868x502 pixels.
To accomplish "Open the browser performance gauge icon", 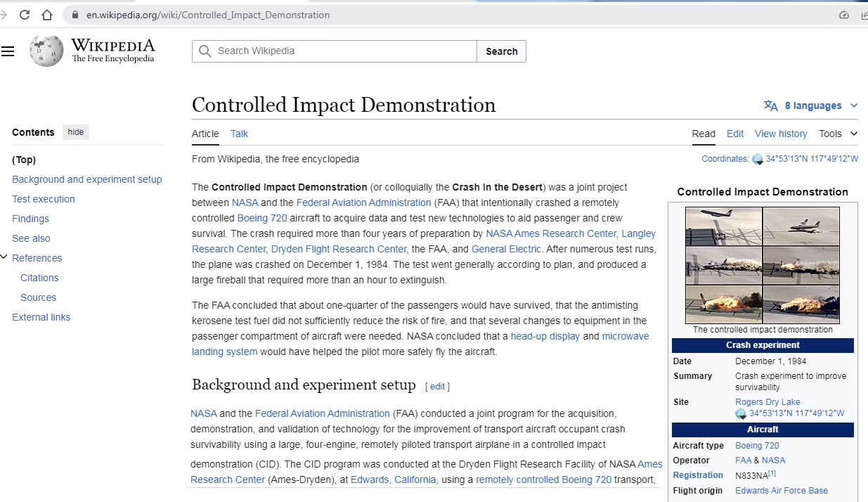I will [844, 15].
